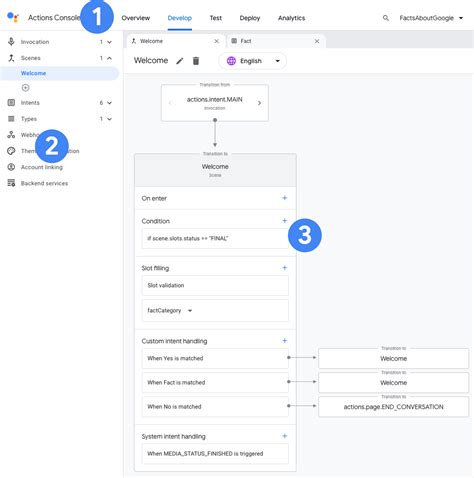Add a System intent handler
Viewport: 474px width, 478px height.
285,436
